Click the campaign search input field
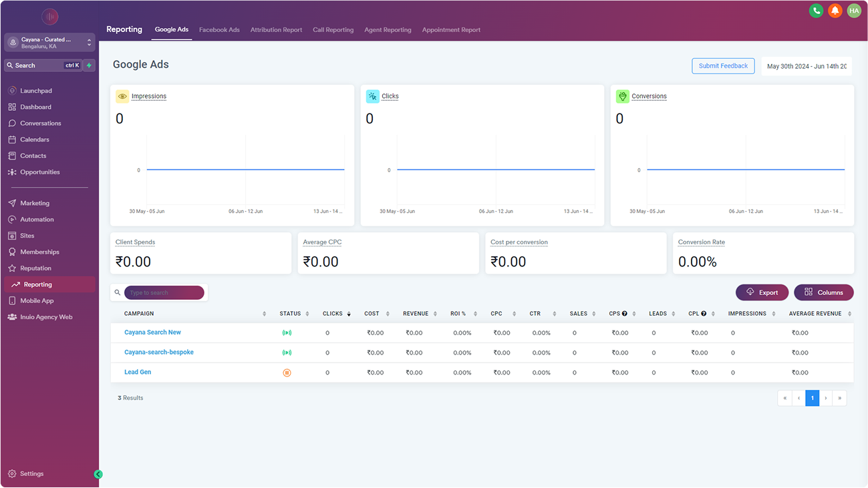Screen dimensions: 868x488 pos(164,292)
